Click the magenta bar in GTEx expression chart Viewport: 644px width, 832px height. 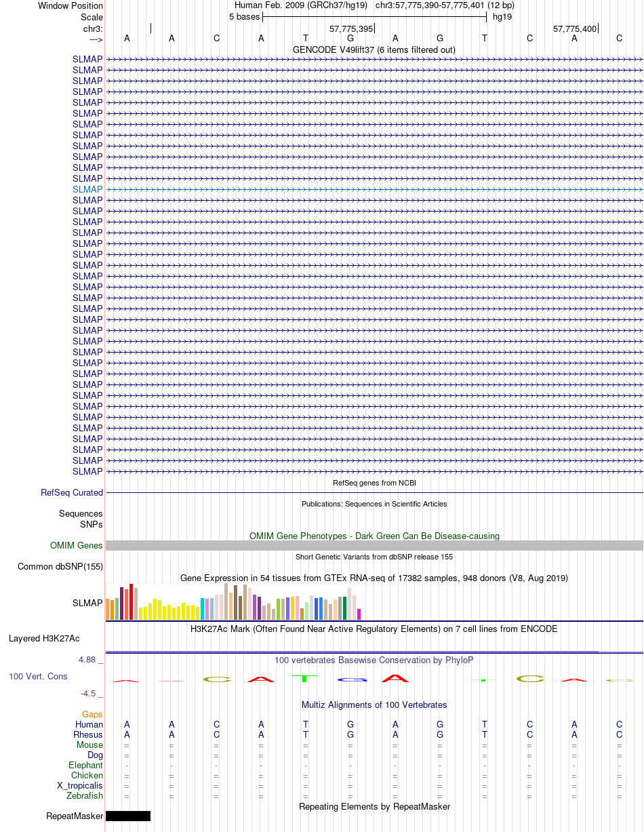tap(359, 614)
